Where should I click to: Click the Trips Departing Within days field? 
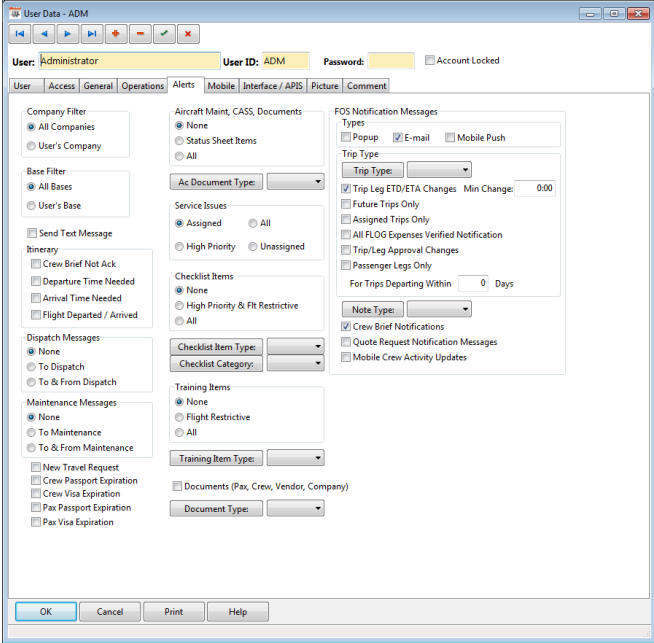click(473, 284)
